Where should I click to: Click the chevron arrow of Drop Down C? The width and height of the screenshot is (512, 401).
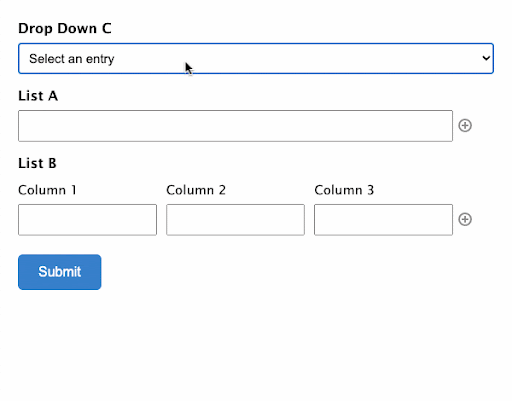pos(486,58)
